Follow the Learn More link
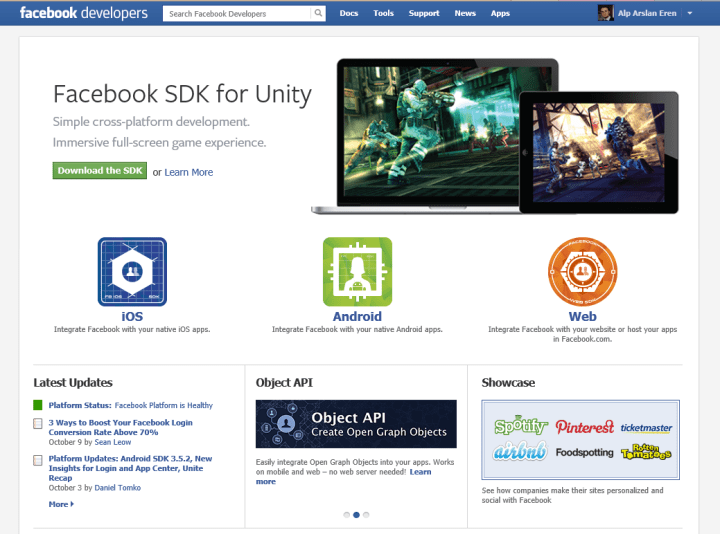Viewport: 720px width, 534px height. pos(189,172)
